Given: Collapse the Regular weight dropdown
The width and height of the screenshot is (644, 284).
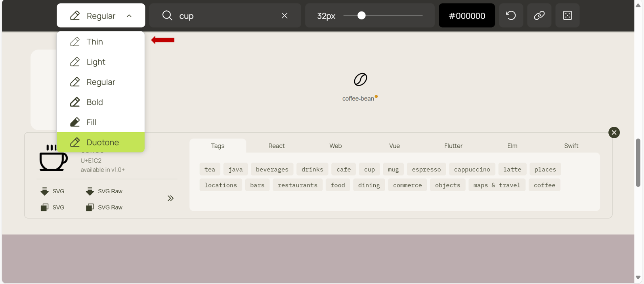Looking at the screenshot, I should (x=101, y=15).
